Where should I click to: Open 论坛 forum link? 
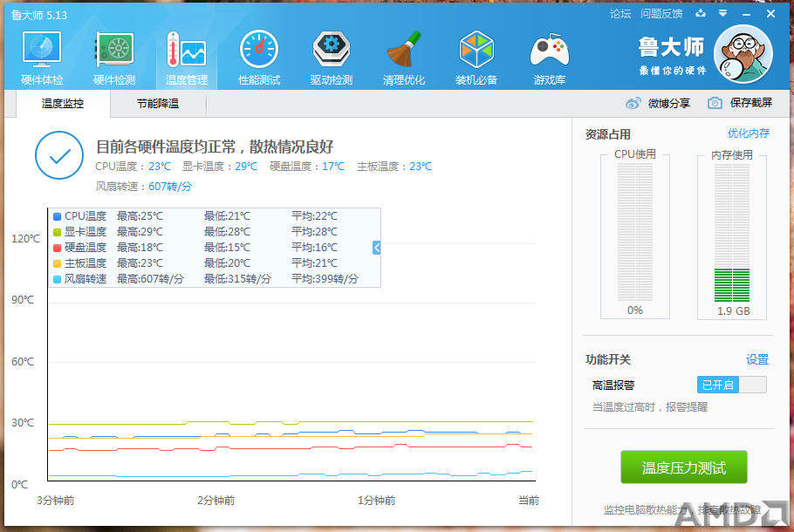tap(620, 14)
